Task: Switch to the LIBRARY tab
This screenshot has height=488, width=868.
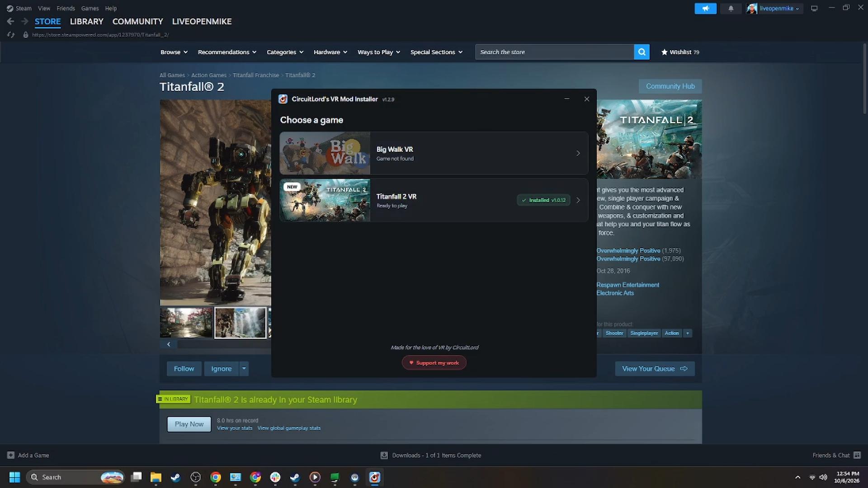Action: coord(86,21)
